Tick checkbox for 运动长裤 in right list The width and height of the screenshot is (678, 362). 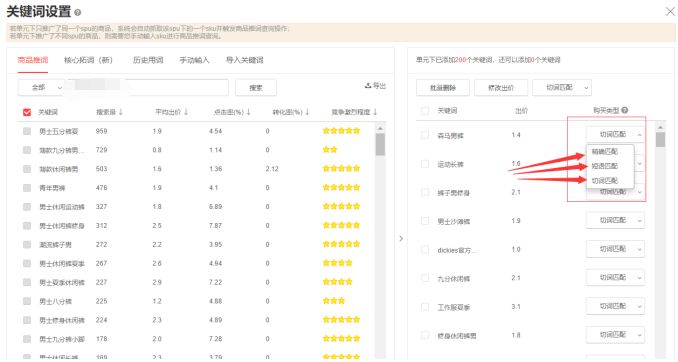tap(425, 164)
